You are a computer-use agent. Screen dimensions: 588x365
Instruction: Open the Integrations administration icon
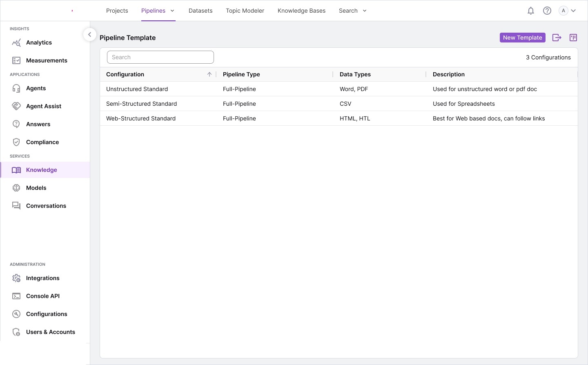(x=16, y=278)
